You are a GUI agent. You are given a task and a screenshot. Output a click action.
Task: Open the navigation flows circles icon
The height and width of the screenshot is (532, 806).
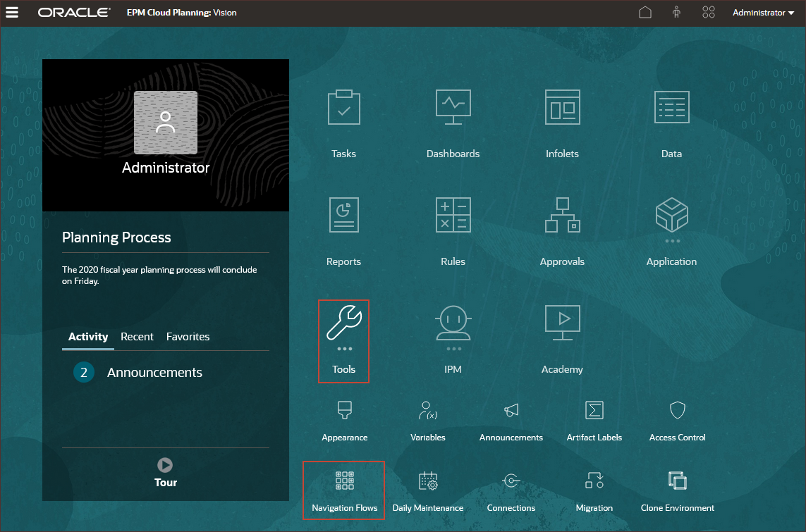click(708, 12)
